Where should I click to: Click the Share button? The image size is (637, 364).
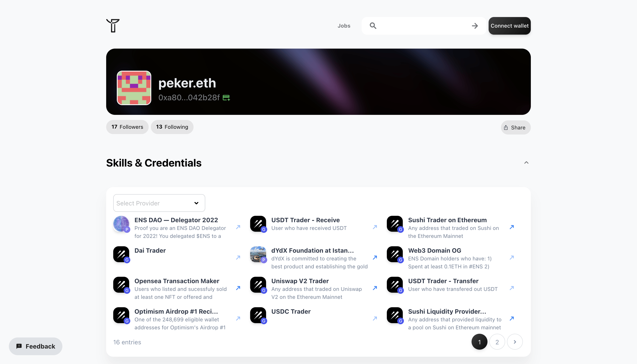pyautogui.click(x=515, y=127)
